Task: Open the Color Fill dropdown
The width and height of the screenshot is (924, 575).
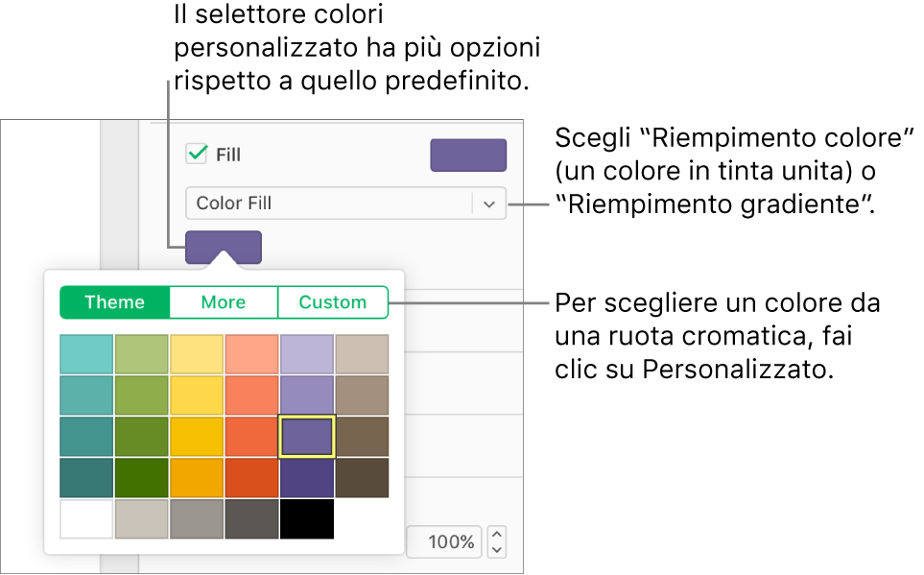Action: (344, 203)
